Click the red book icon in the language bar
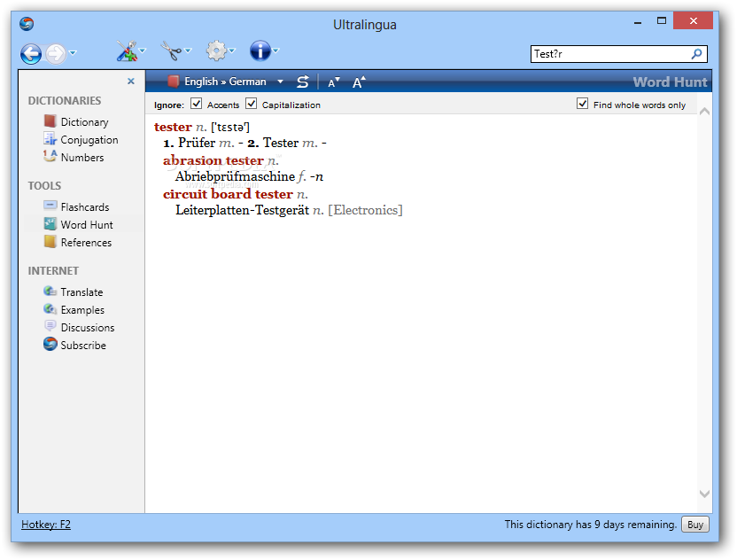The image size is (737, 560). click(x=174, y=82)
